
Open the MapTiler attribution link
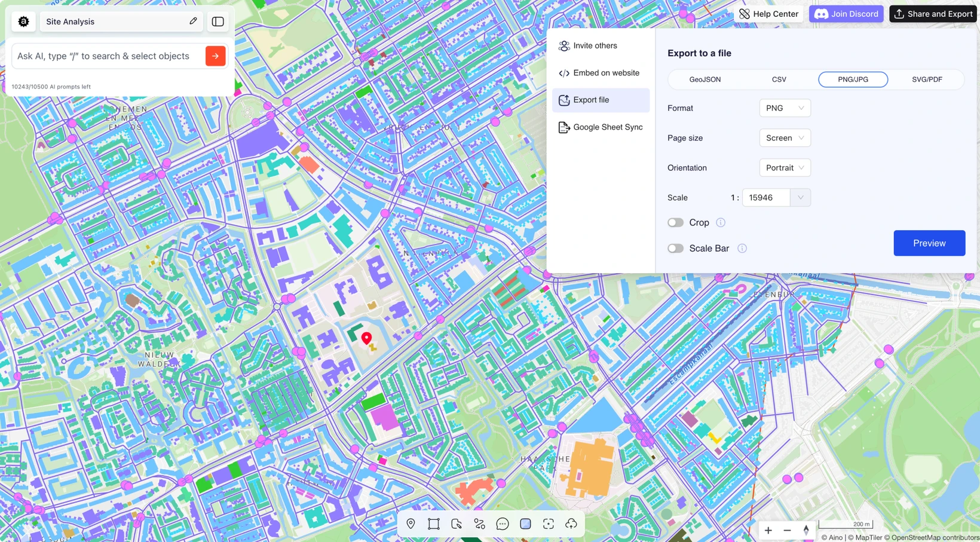[866, 537]
